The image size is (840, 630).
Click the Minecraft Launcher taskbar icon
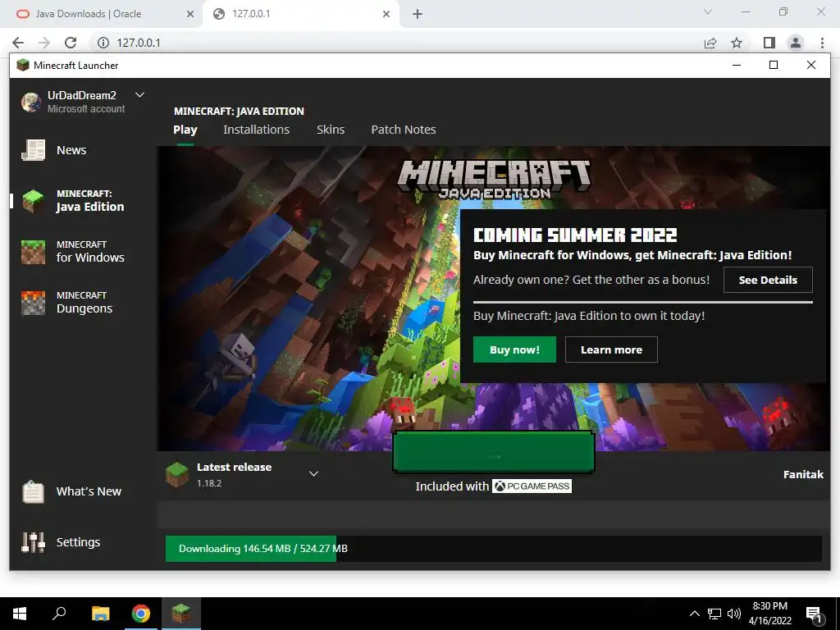click(181, 614)
